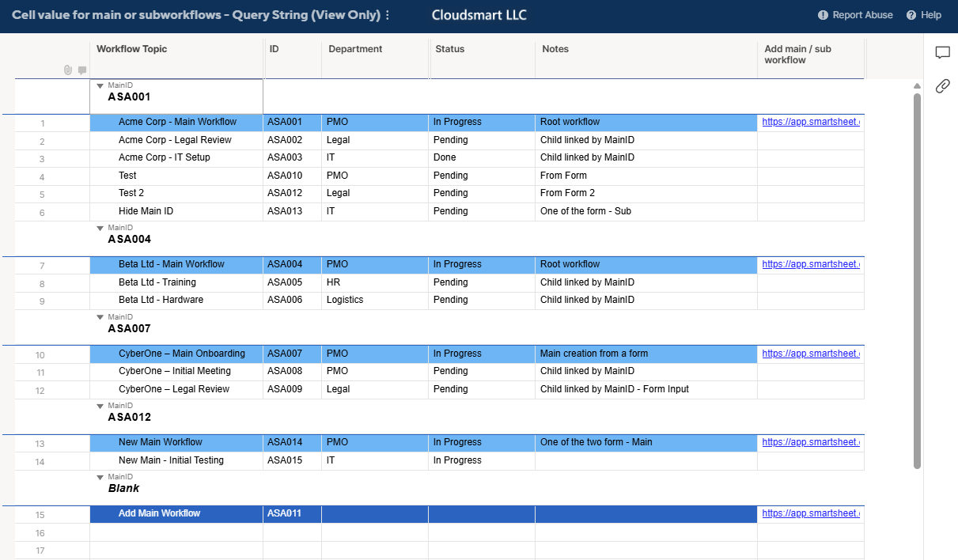Collapse the ASA004 MainID group

(100, 228)
